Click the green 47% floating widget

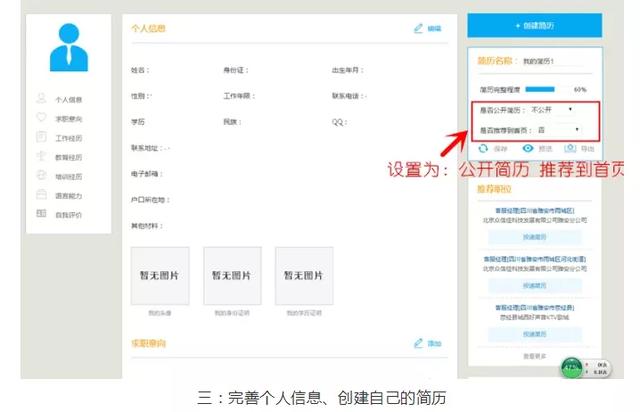pyautogui.click(x=573, y=367)
